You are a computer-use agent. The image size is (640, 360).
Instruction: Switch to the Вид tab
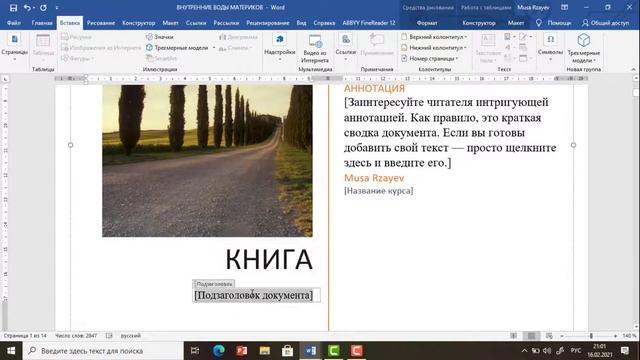pyautogui.click(x=301, y=23)
